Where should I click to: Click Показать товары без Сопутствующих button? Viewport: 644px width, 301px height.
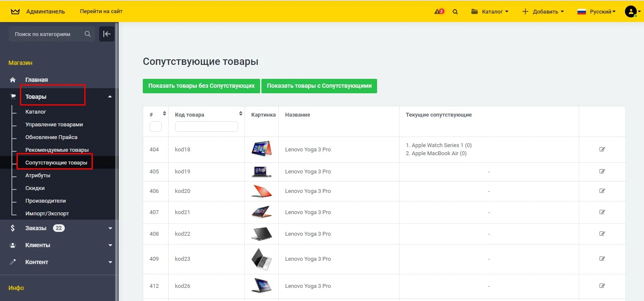pos(201,86)
